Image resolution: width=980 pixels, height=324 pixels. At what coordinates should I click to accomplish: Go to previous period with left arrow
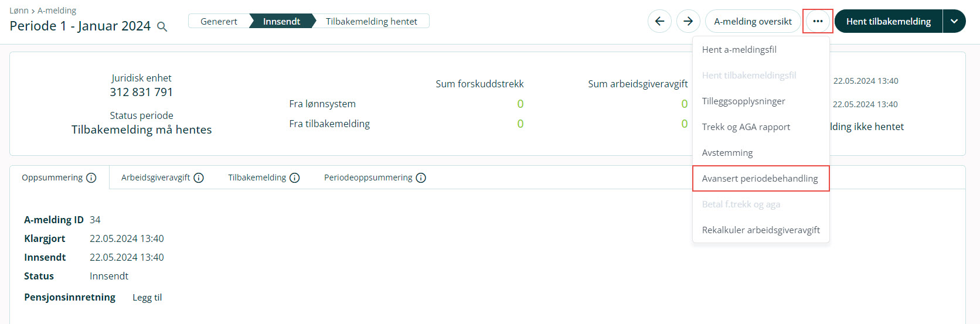click(659, 22)
